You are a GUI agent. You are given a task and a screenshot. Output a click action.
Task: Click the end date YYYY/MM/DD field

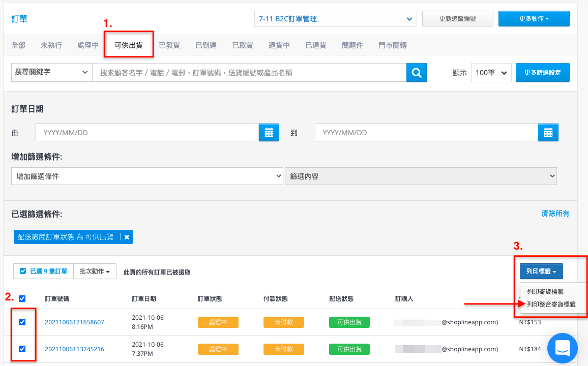(426, 133)
